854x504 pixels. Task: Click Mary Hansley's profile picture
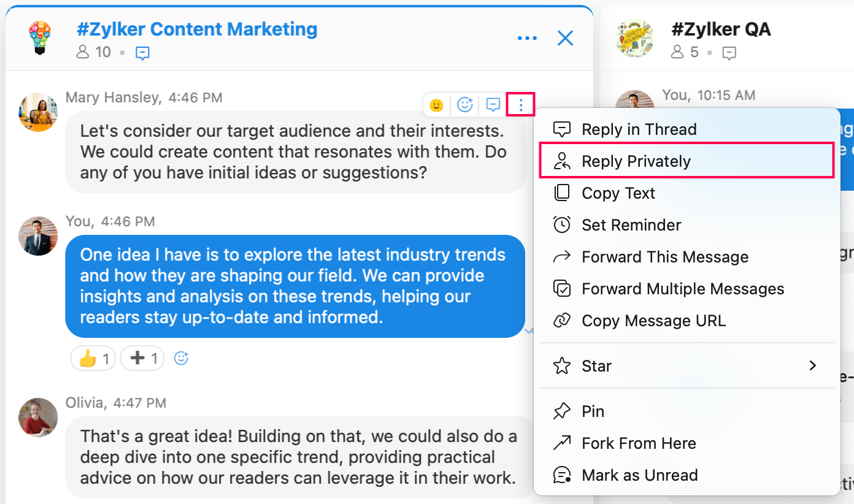(38, 112)
